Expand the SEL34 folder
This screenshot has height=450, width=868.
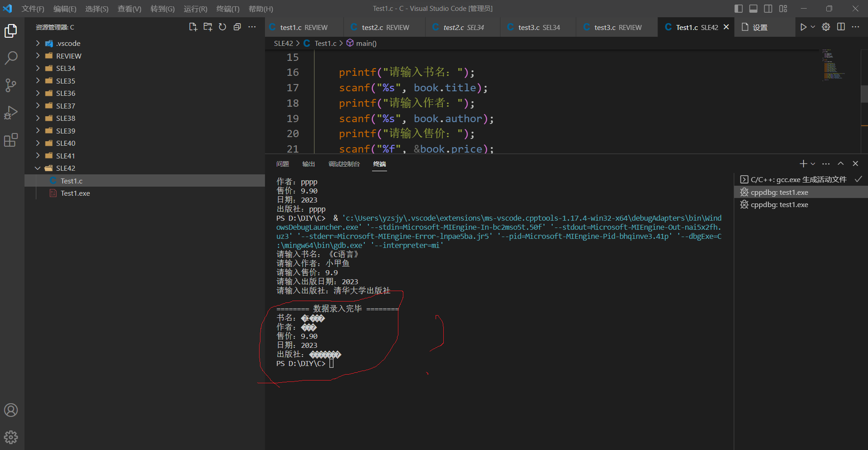(x=38, y=68)
